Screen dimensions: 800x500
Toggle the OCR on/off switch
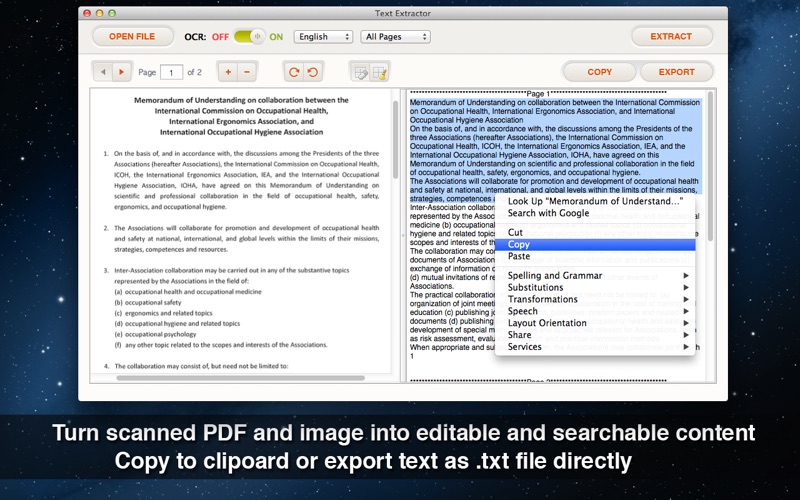pyautogui.click(x=249, y=37)
